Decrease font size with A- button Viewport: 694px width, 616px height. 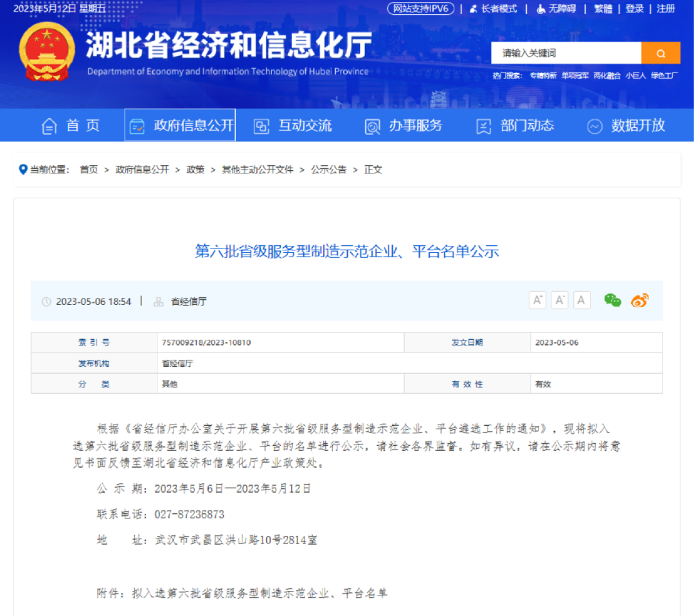(560, 300)
